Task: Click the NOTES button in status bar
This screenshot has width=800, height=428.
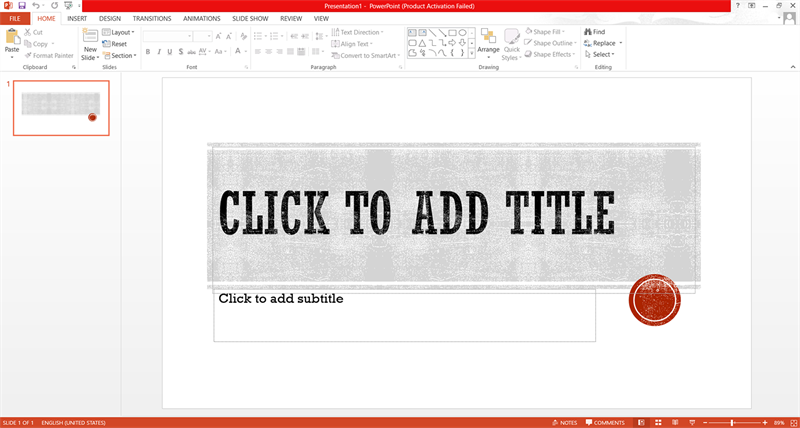Action: [x=565, y=422]
